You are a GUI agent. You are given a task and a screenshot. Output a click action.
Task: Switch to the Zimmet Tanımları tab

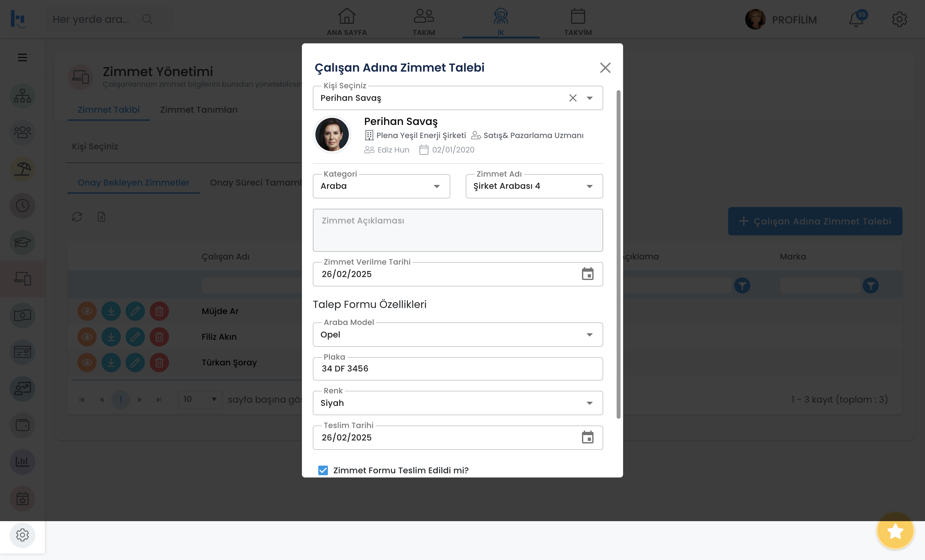(198, 109)
